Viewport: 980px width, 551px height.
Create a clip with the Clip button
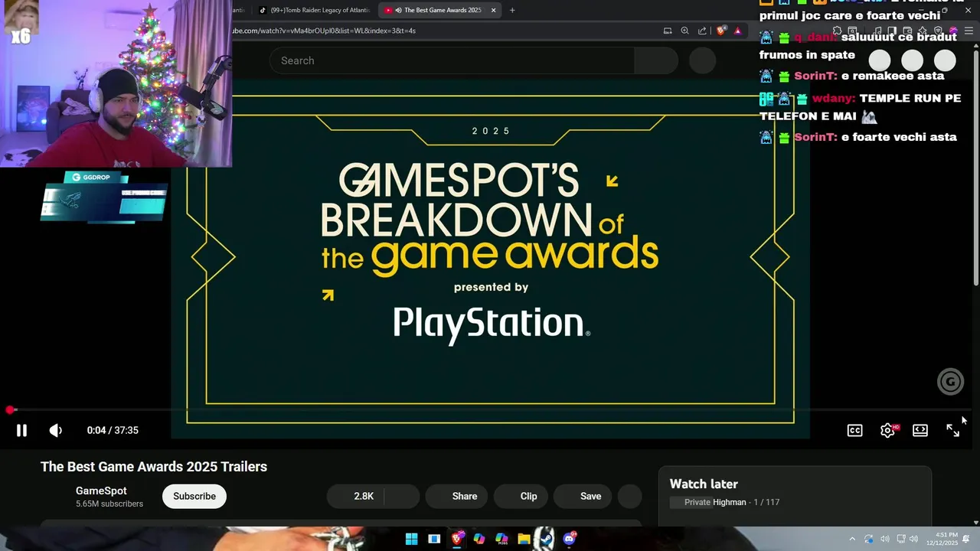point(521,496)
